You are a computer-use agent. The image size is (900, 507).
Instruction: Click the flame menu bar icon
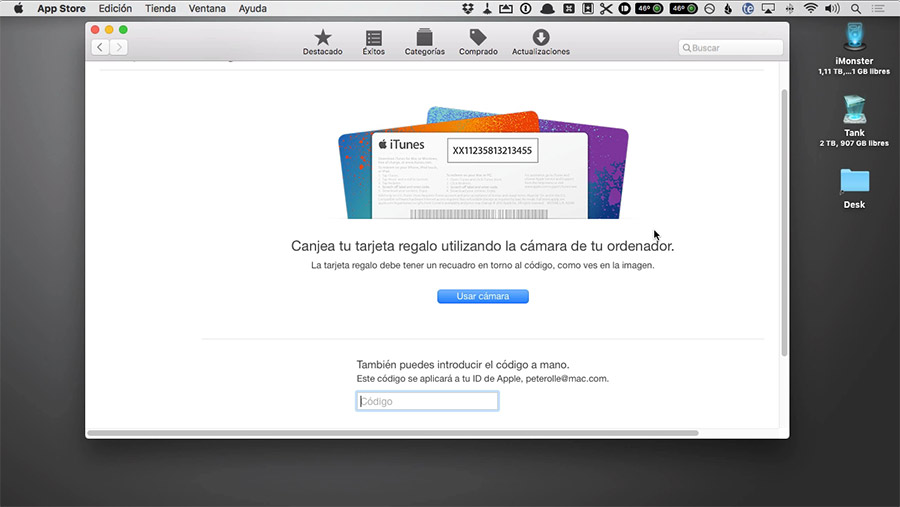(x=728, y=9)
